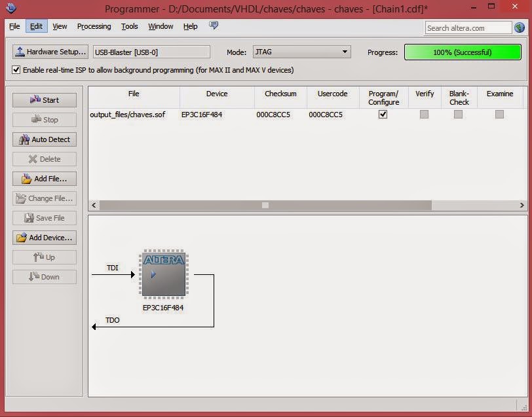Disable real-time ISP background programming checkbox
The image size is (532, 417).
16,70
